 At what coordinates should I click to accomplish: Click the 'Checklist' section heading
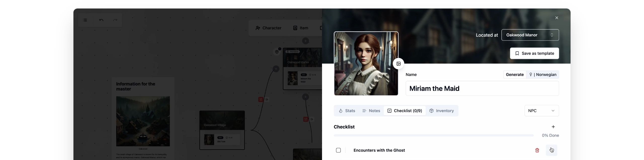(x=344, y=127)
